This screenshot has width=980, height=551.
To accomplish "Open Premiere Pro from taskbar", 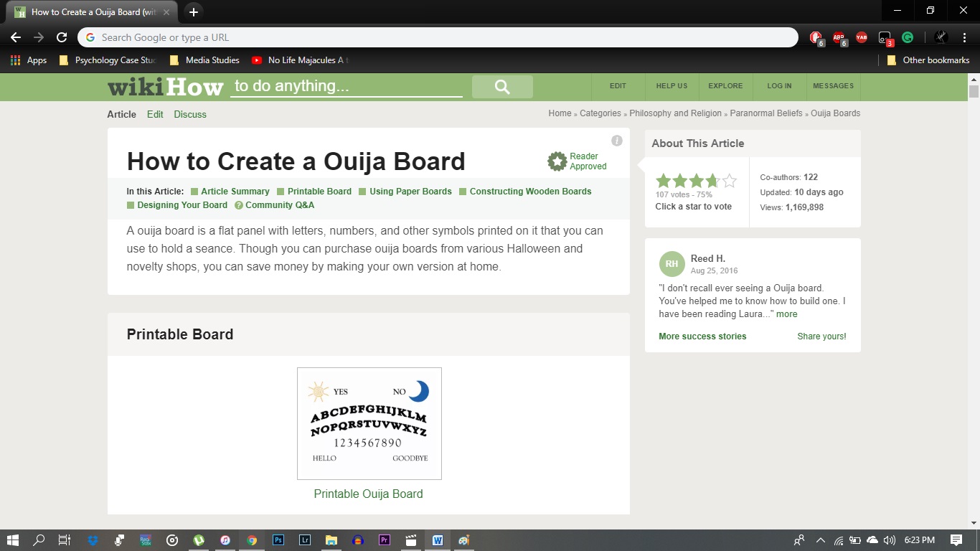I will (385, 540).
